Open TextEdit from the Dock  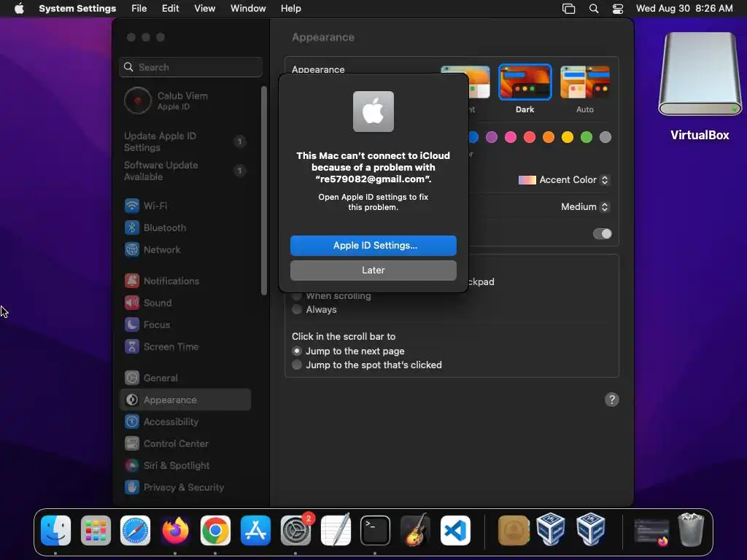click(336, 530)
